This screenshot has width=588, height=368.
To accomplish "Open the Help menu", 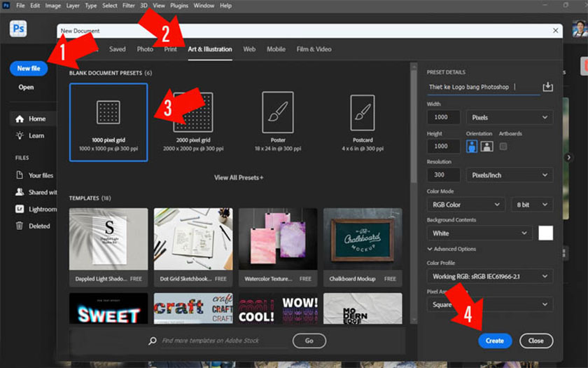I will 225,6.
